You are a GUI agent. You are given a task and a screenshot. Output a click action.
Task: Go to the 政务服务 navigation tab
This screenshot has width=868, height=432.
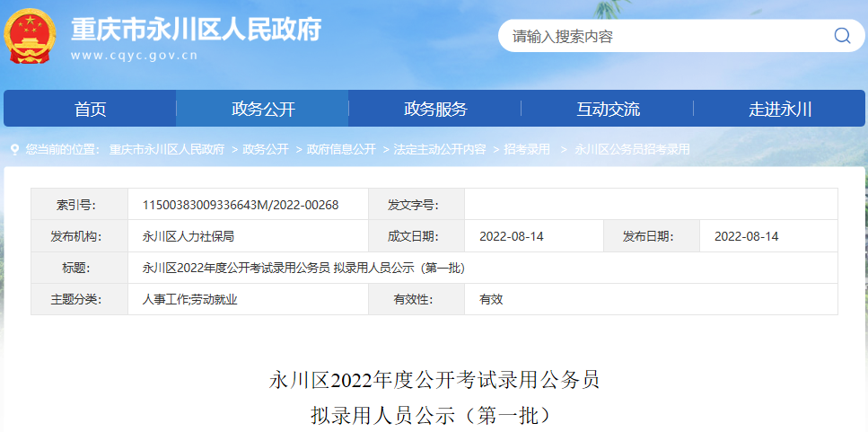(435, 109)
